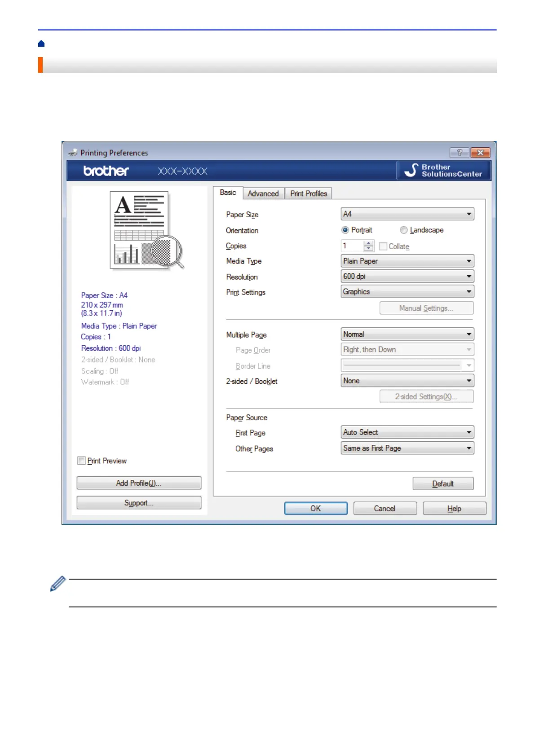Click the page layout preview thumbnail
535x756 pixels.
[x=147, y=230]
